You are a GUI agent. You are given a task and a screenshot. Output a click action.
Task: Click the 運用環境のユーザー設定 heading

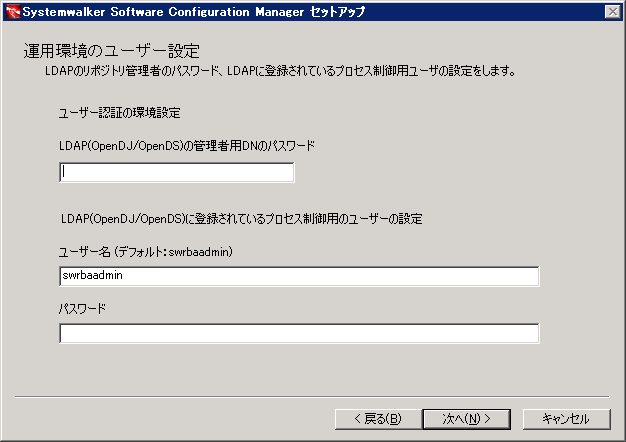click(111, 51)
